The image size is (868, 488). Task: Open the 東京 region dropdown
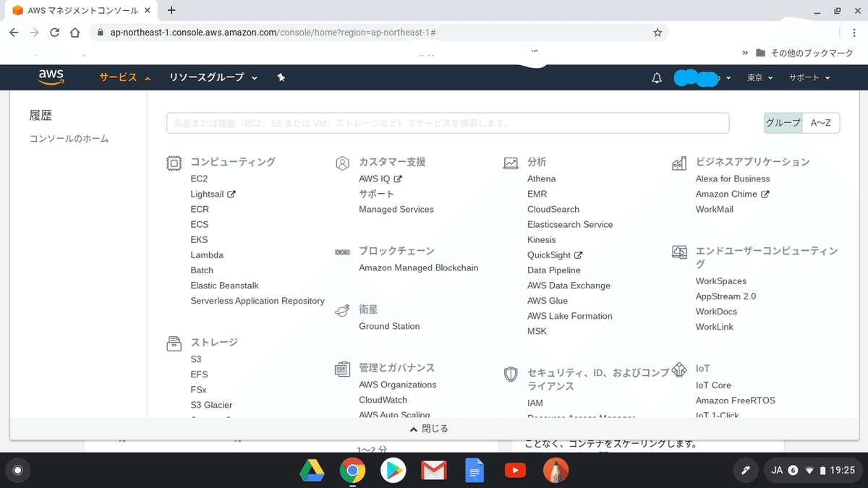click(x=760, y=77)
